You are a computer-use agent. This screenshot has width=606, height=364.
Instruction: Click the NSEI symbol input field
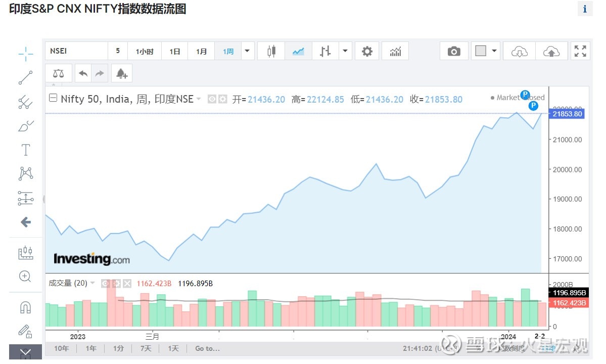(77, 51)
